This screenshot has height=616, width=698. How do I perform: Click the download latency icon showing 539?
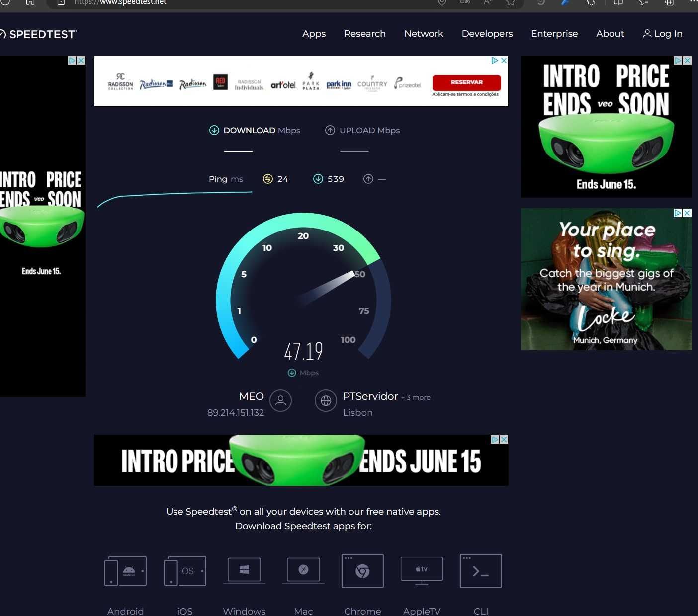(x=318, y=179)
